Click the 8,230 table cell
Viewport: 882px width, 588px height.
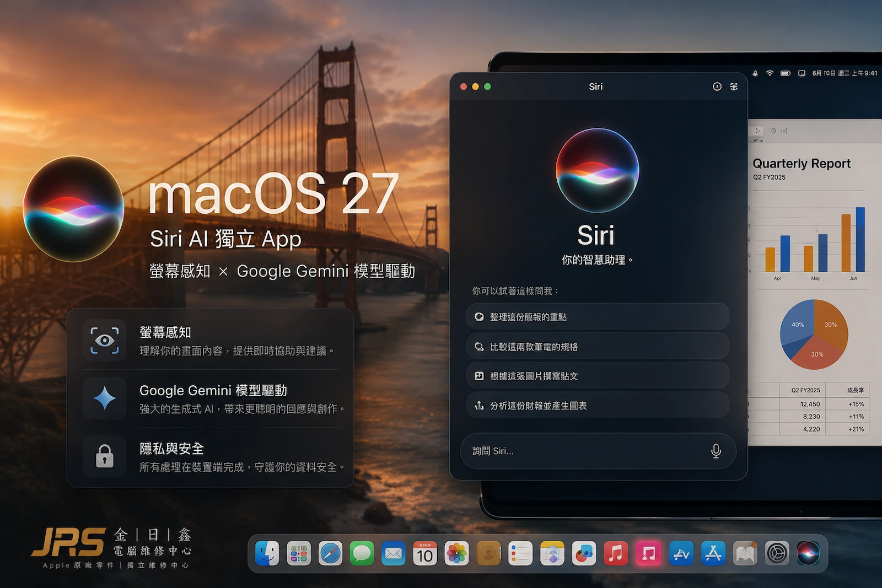click(x=811, y=417)
